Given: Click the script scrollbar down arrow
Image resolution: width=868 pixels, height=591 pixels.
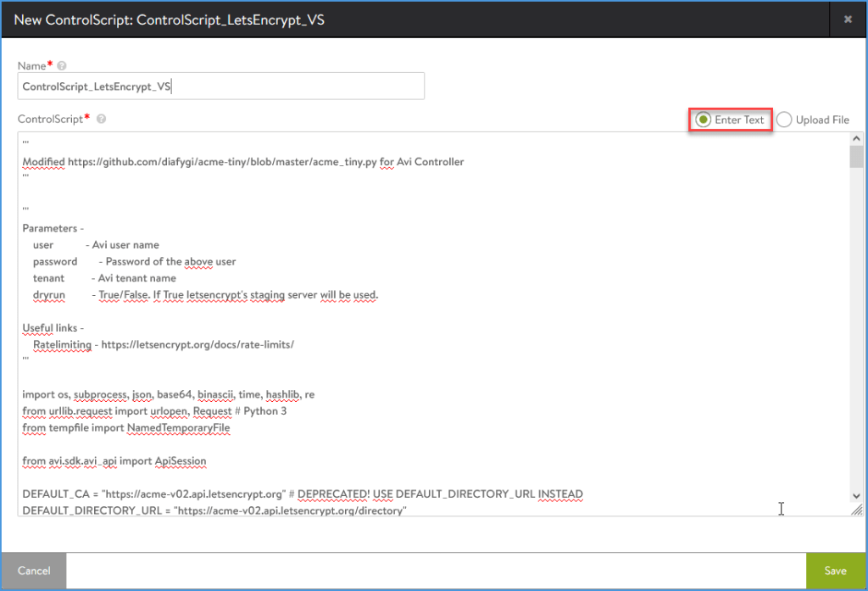Looking at the screenshot, I should [x=856, y=496].
